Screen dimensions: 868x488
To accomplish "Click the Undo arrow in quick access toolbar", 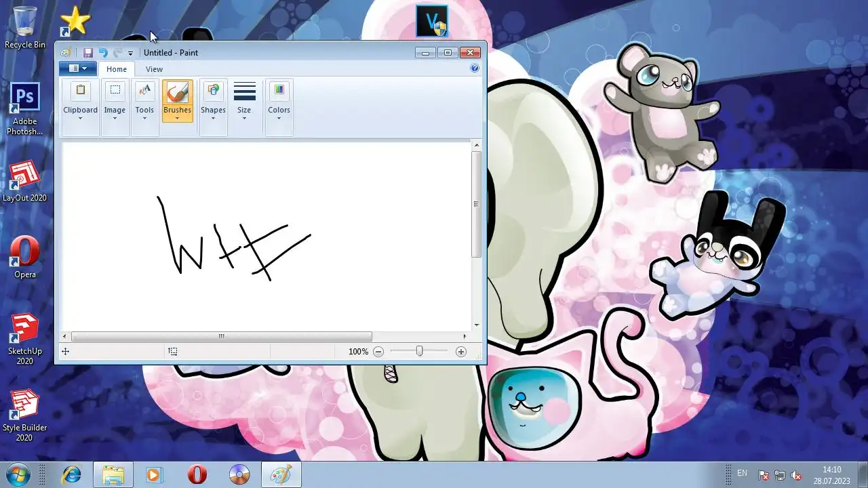I will point(103,53).
